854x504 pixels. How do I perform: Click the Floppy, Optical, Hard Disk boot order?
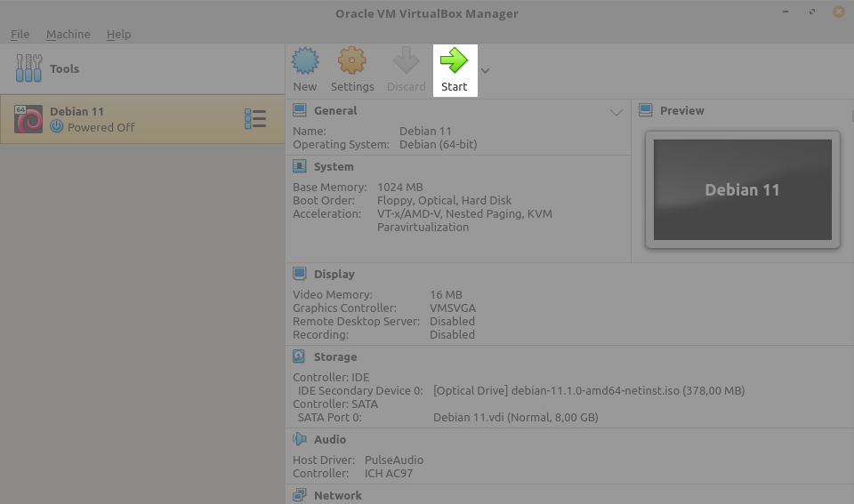(444, 200)
